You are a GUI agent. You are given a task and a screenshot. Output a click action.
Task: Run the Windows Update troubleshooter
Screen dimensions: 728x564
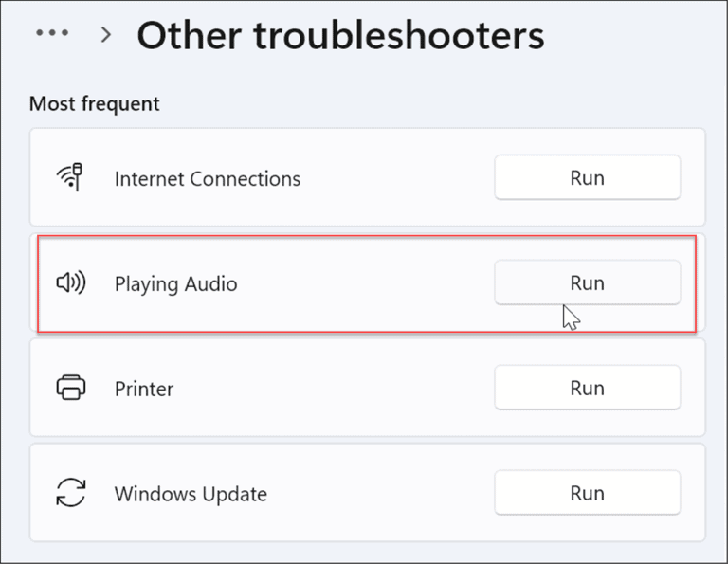pos(588,493)
